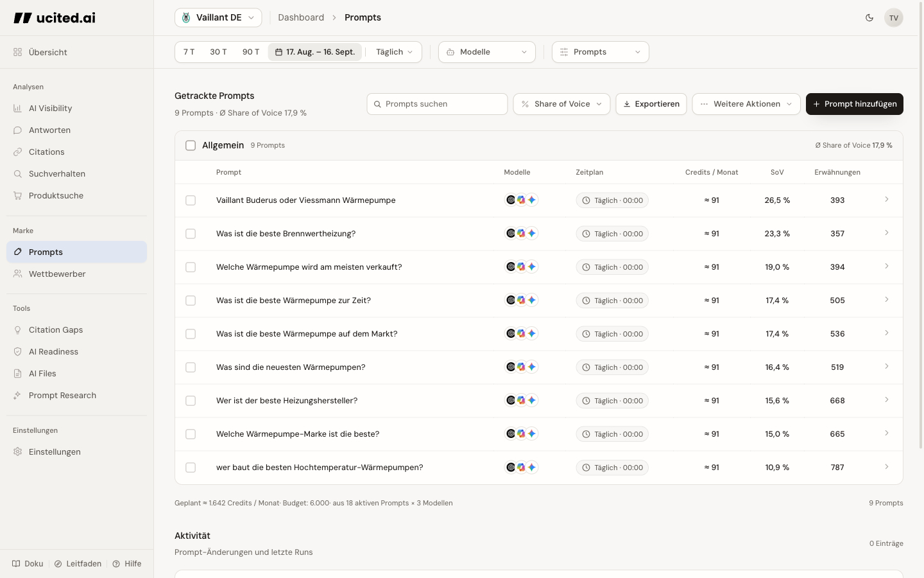
Task: Open details arrow for Heizungshersteller prompt
Action: click(887, 400)
